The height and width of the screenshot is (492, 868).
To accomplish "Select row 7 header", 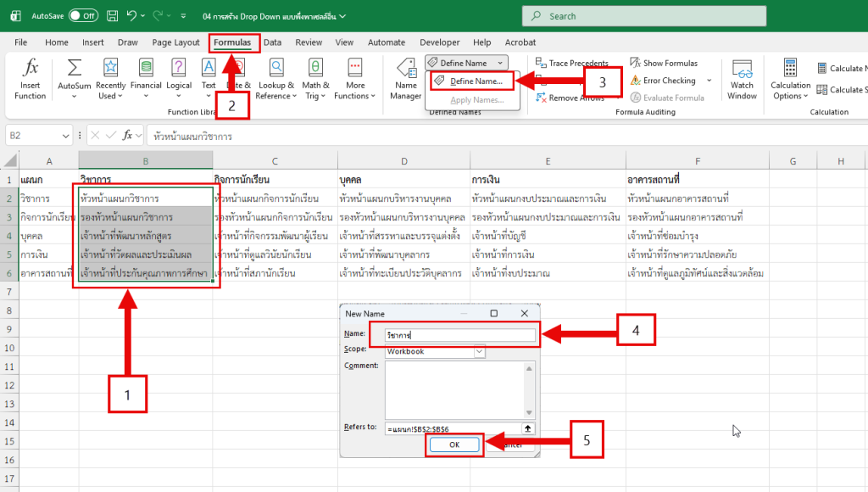I will click(9, 292).
